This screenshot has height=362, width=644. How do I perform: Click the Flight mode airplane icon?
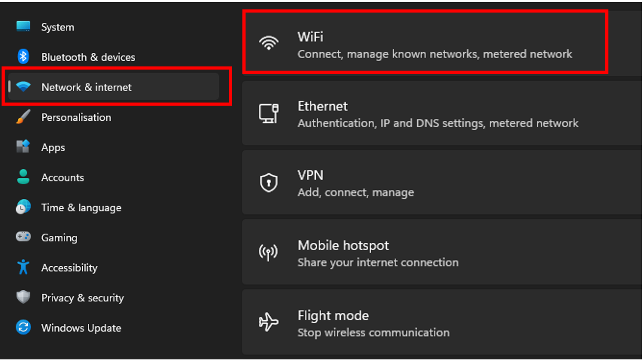269,322
